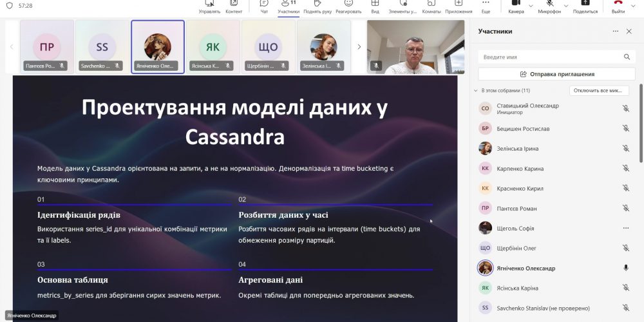The height and width of the screenshot is (322, 644).
Task: Select Красненко Кирил in participants list
Action: (x=554, y=188)
